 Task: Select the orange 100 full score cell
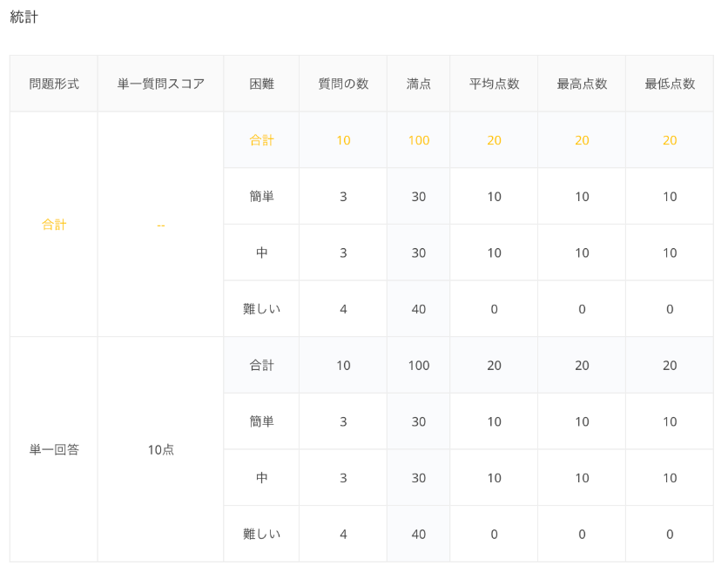(418, 140)
